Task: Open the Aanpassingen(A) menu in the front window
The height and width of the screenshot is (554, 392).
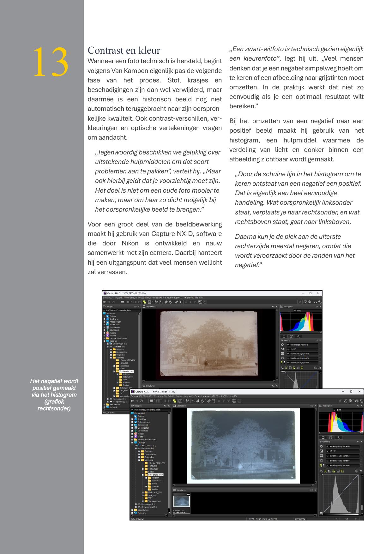Action: coord(184,396)
